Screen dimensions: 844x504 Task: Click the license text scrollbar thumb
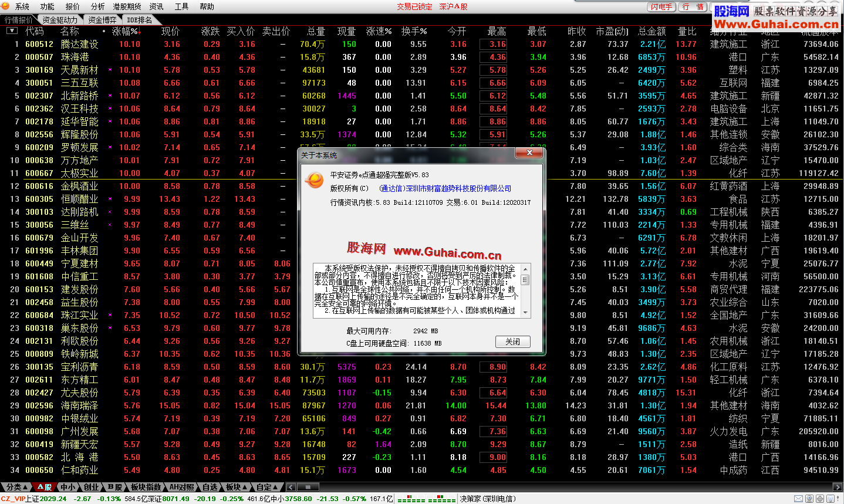pos(525,280)
